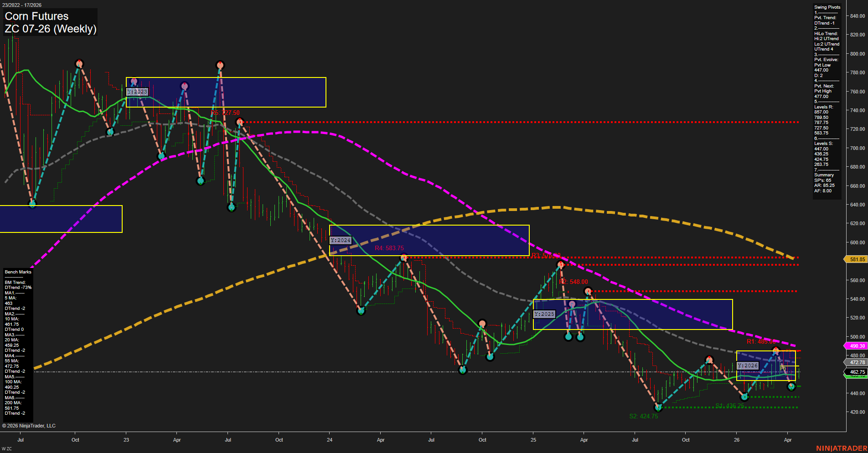Click the red pivot marker above the Y:2026 box
The image size is (868, 453).
pos(775,350)
